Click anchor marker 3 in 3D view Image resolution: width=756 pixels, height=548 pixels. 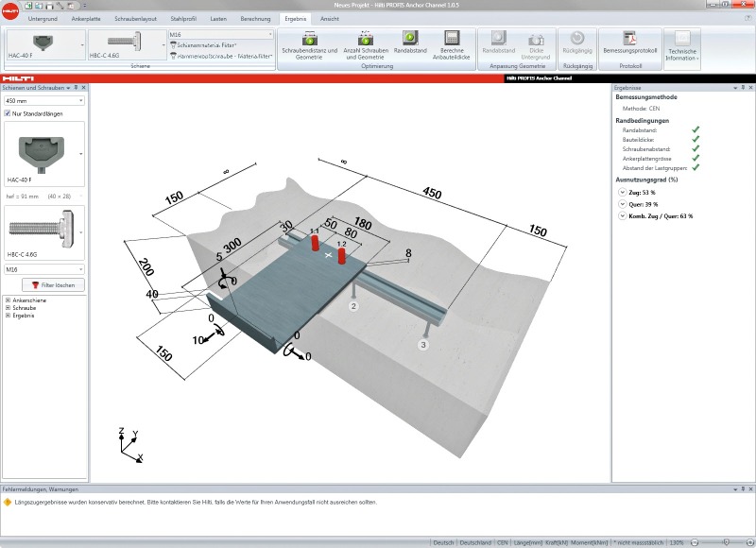(422, 345)
